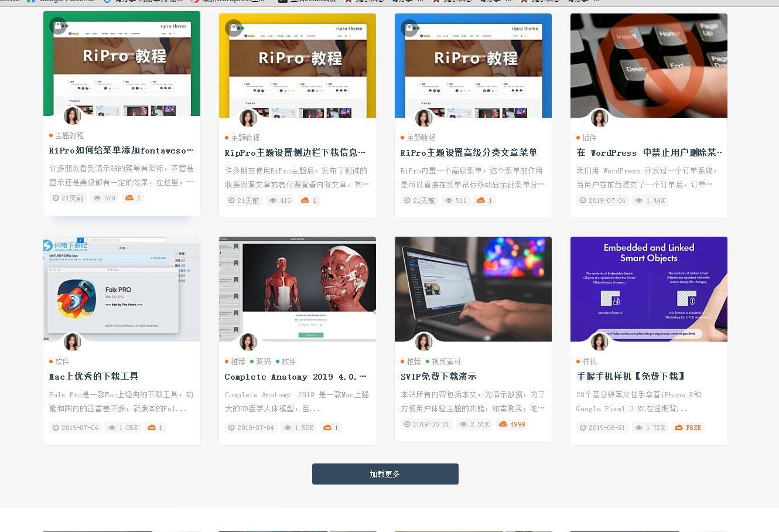Select the 推荐 tag on the SVIP card

coord(414,362)
